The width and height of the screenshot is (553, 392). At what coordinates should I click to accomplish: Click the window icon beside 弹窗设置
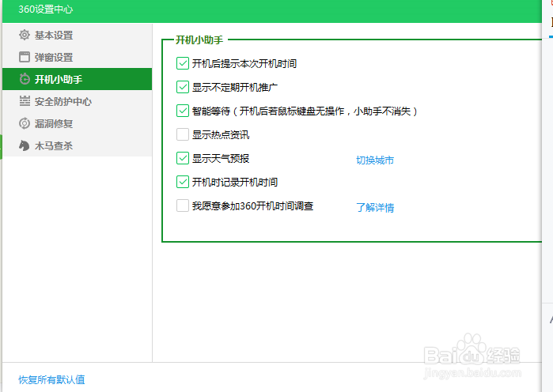click(x=25, y=57)
